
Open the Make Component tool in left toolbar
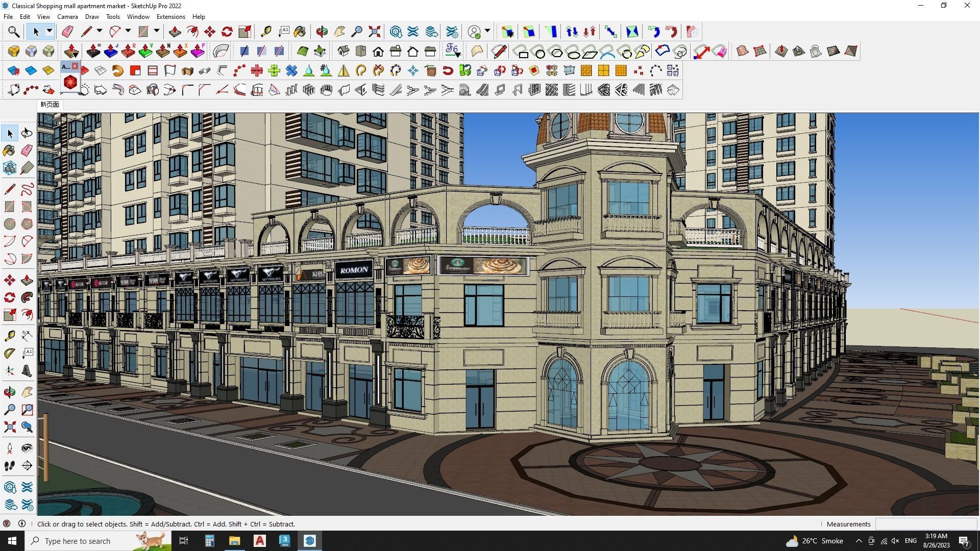tap(10, 168)
